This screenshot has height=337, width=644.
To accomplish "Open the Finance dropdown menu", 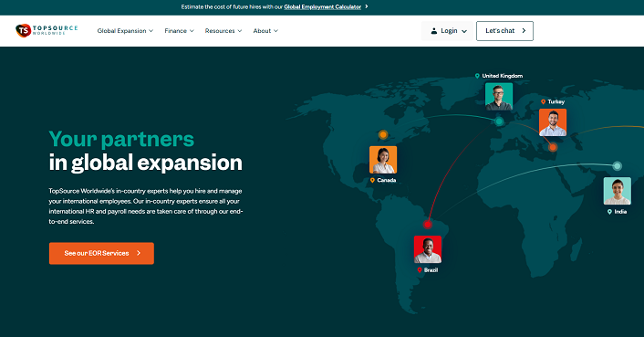I will [x=179, y=31].
